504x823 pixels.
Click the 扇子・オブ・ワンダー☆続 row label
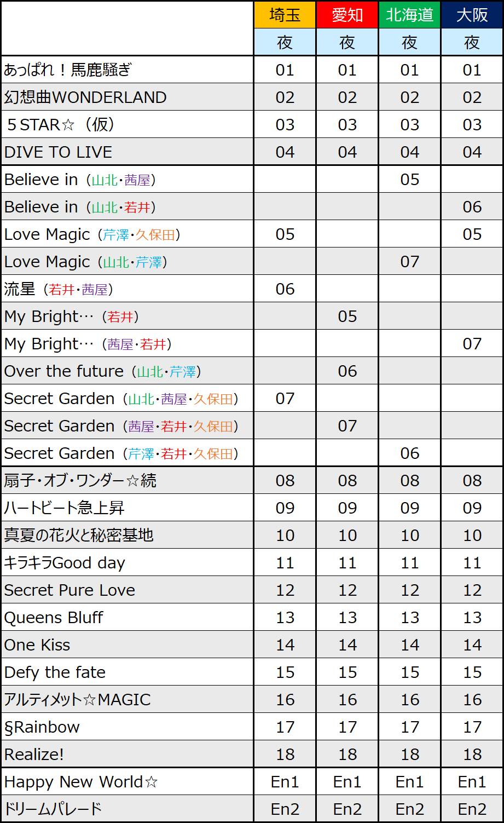coord(80,481)
